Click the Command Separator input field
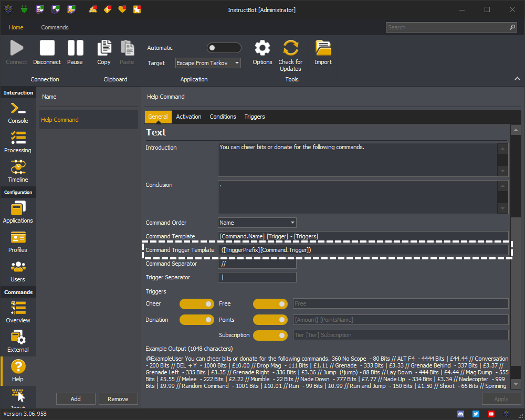Screen dimensions: 525x420 (257, 264)
